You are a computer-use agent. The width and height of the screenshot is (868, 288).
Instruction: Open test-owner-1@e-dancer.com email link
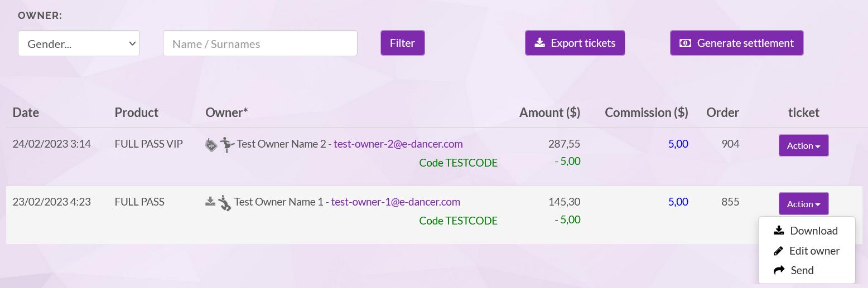(396, 202)
